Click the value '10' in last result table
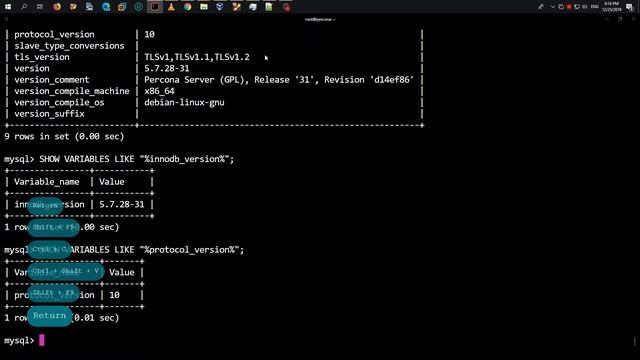640x360 pixels. (x=114, y=295)
